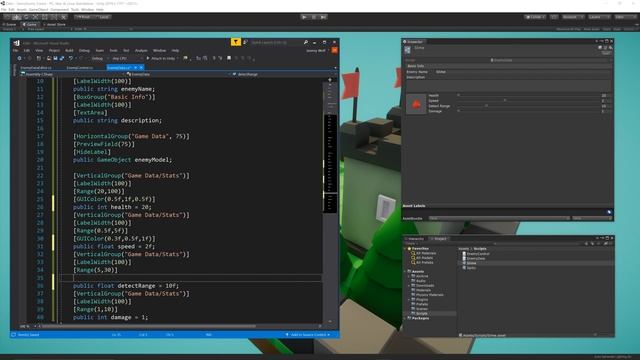Switch to the Hierarchy tab
The image size is (640, 360).
[x=415, y=239]
